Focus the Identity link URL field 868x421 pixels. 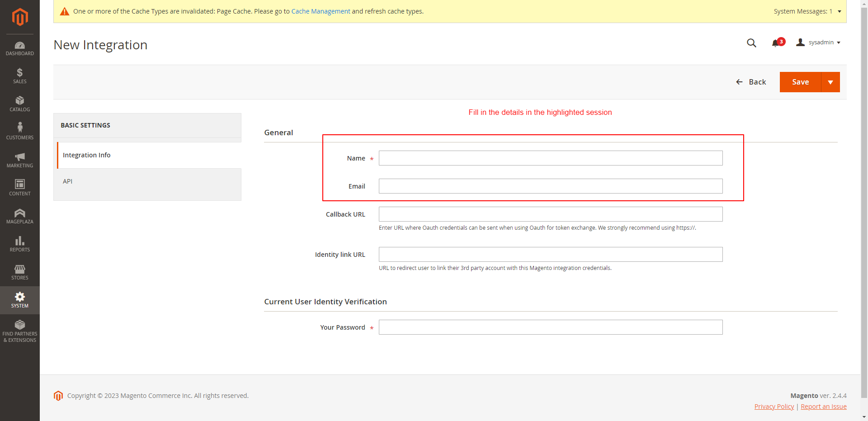(x=551, y=255)
